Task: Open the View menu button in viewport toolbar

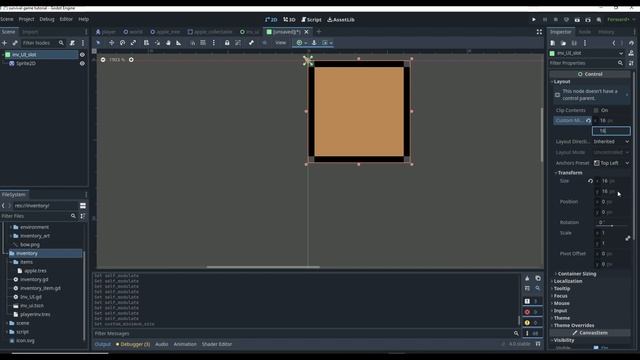Action: [x=280, y=43]
